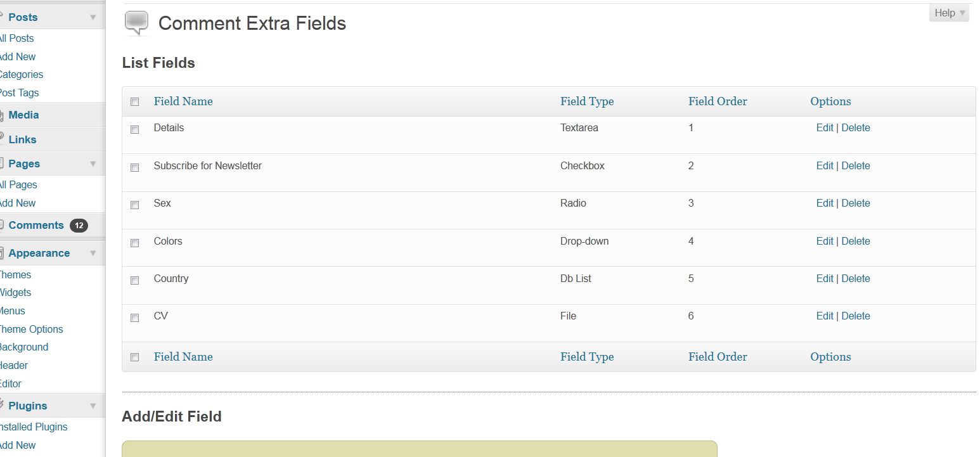
Task: Toggle the select-all checkbox in header row
Action: click(x=134, y=101)
